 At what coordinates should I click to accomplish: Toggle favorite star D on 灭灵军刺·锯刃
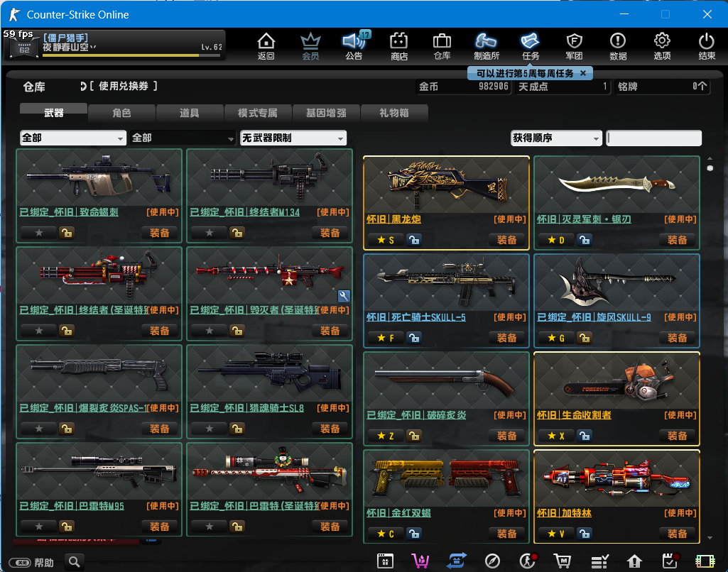[556, 240]
